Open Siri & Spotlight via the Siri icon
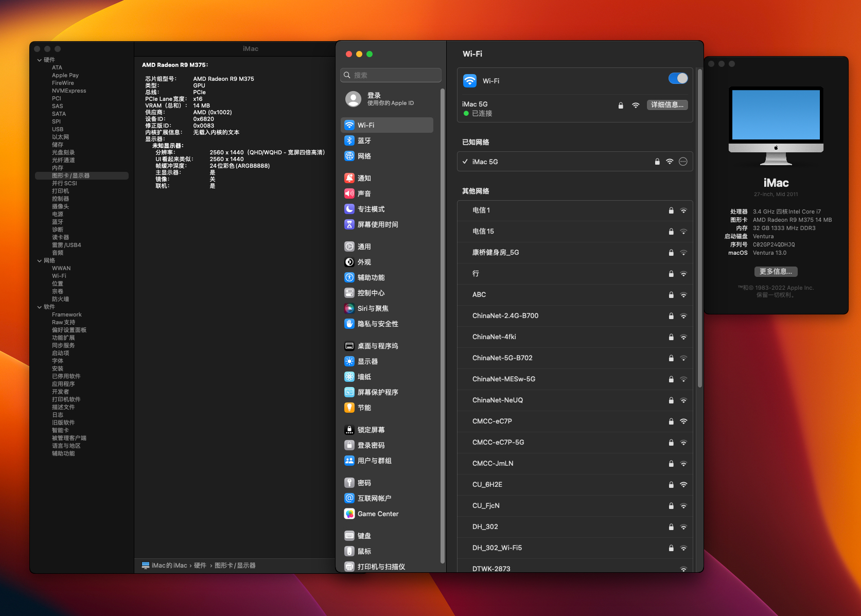This screenshot has height=616, width=861. point(349,308)
